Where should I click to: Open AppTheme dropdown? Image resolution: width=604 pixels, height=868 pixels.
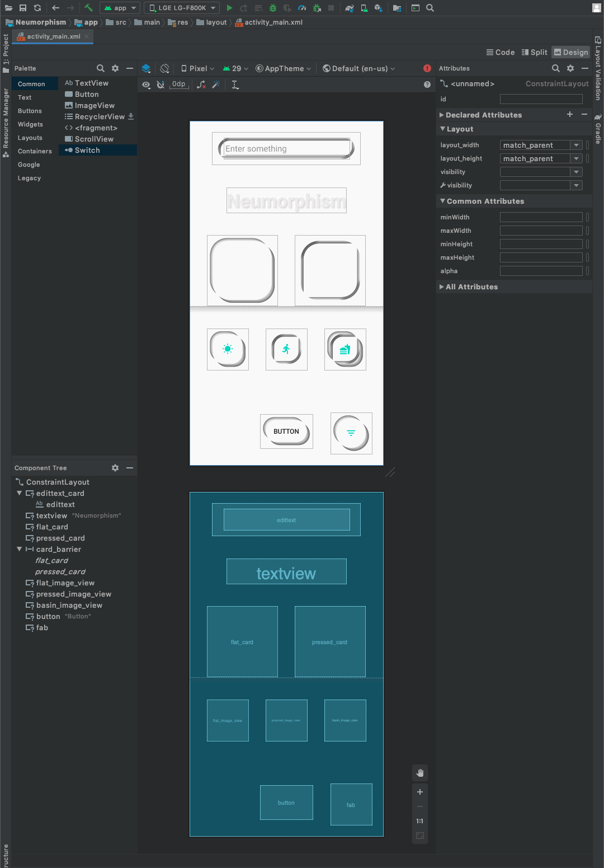pyautogui.click(x=283, y=68)
